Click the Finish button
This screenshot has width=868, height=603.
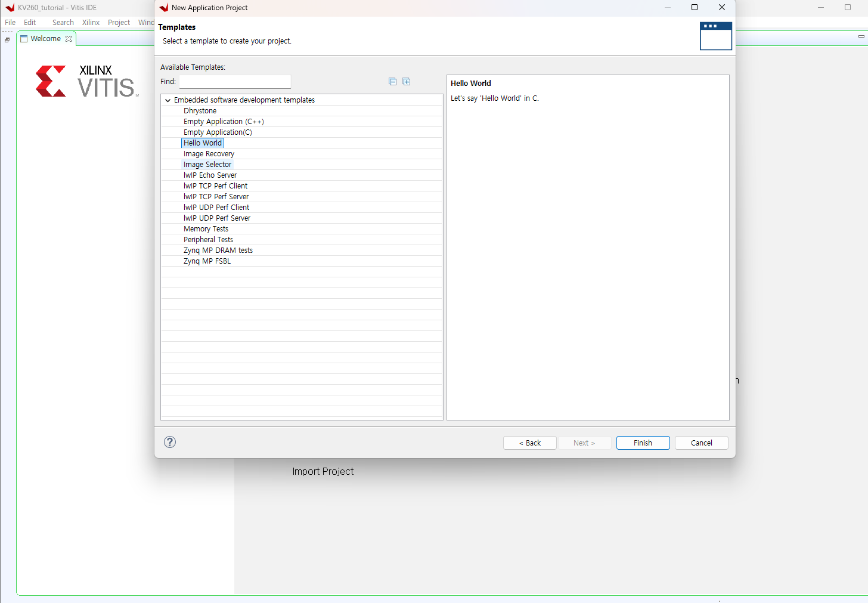[x=643, y=443]
